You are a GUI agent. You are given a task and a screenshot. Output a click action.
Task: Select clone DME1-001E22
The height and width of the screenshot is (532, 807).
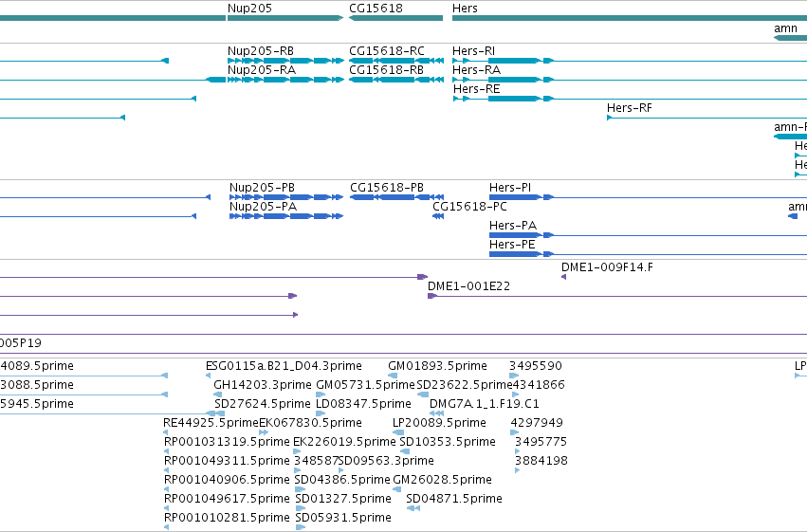[x=468, y=286]
